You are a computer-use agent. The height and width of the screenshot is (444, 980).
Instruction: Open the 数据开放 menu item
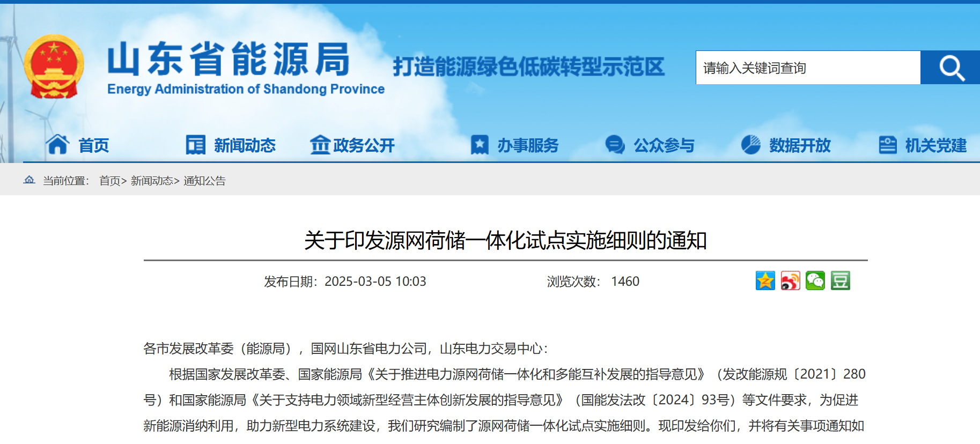(800, 145)
